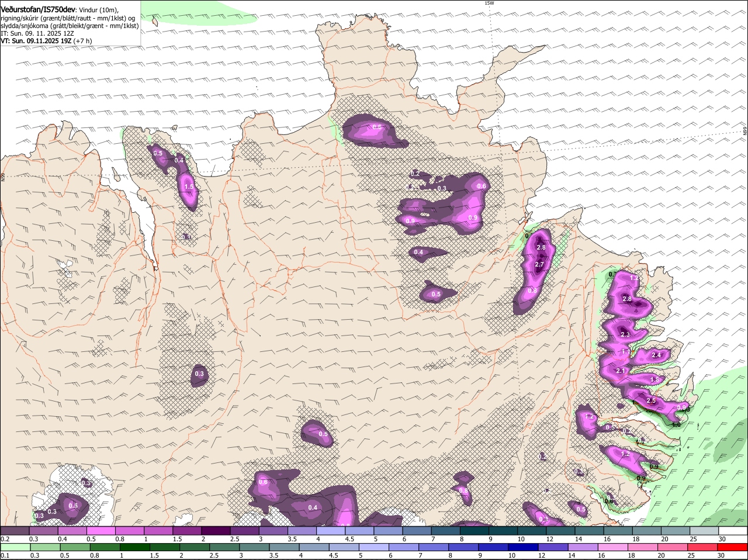
Task: Select upper legend swatch between 7 and 8
Action: click(x=445, y=530)
